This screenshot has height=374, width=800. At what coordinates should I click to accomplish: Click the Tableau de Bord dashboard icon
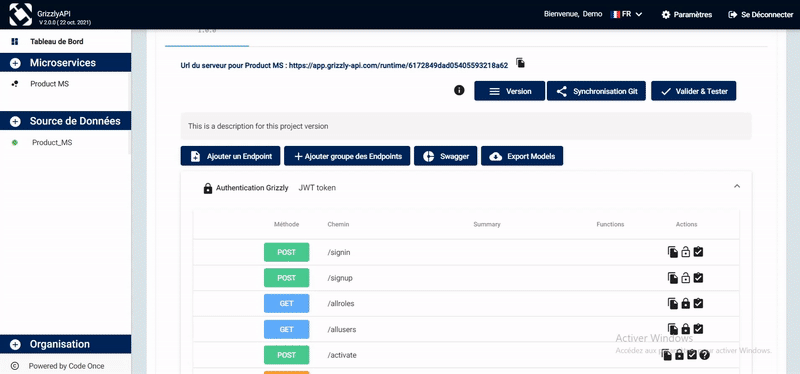click(x=14, y=42)
